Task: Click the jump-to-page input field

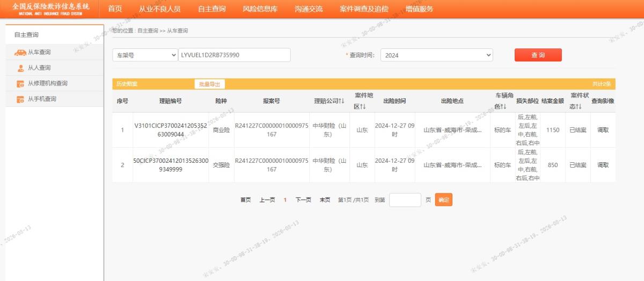Action: click(405, 200)
